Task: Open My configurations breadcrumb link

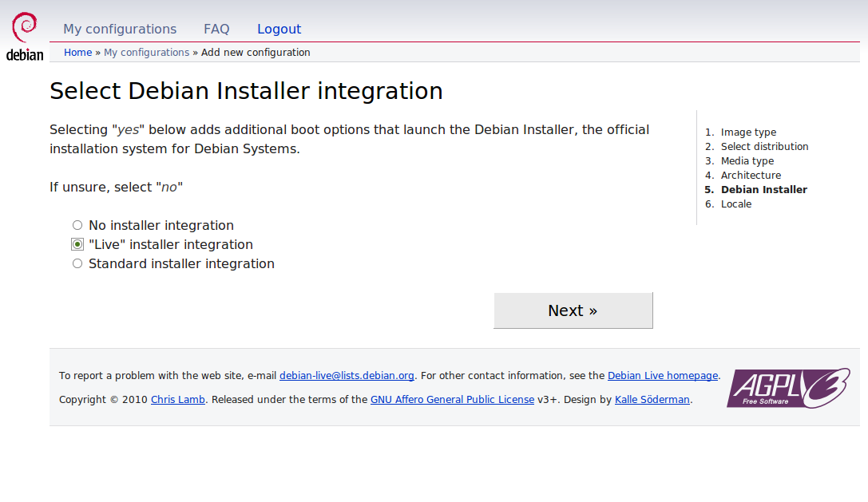Action: [x=147, y=53]
